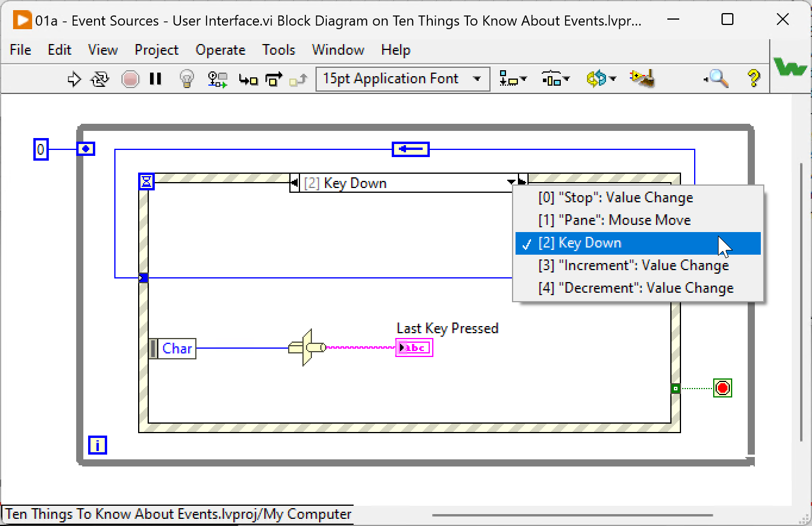Click the Clean Up Diagram broom icon
The width and height of the screenshot is (812, 526).
tap(643, 79)
